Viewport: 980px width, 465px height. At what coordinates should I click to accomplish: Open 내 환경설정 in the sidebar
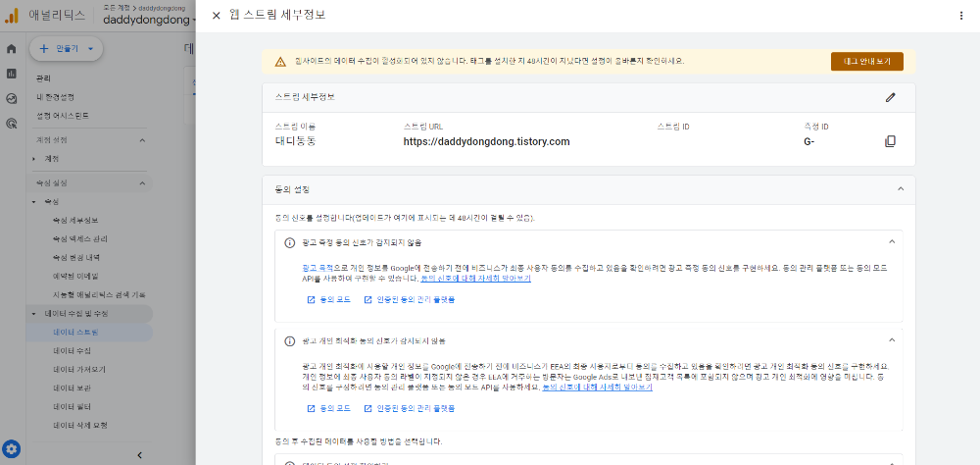[55, 98]
